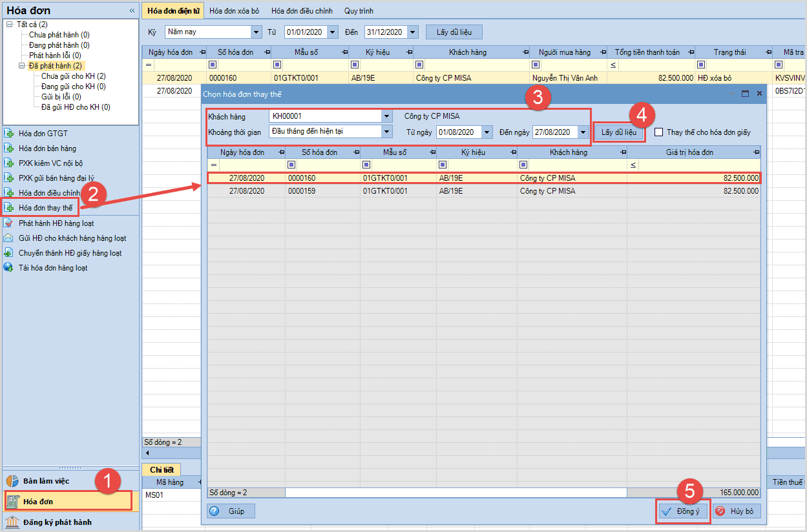807x532 pixels.
Task: Click the Bàn làm việc pie chart icon
Action: [x=12, y=481]
